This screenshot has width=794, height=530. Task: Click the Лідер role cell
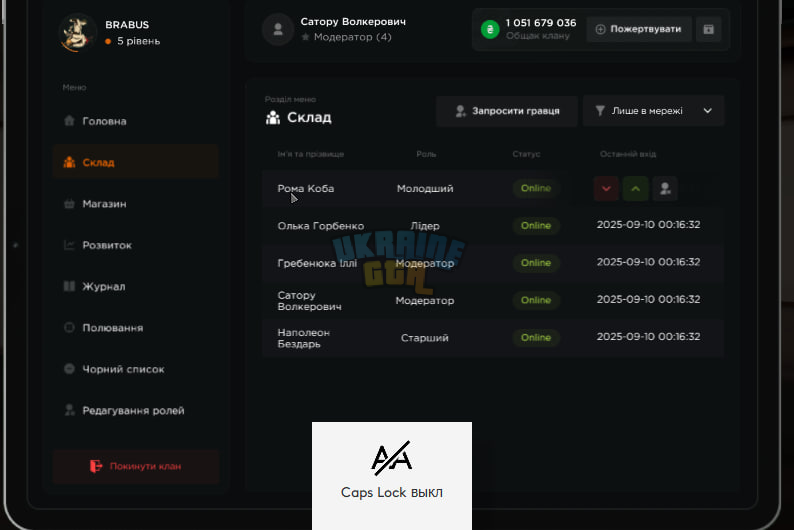coord(425,226)
